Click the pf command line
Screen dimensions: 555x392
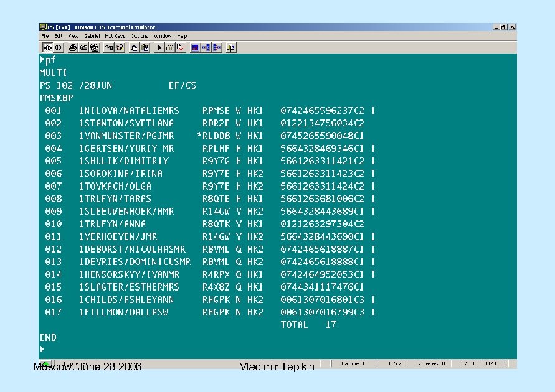[x=49, y=60]
